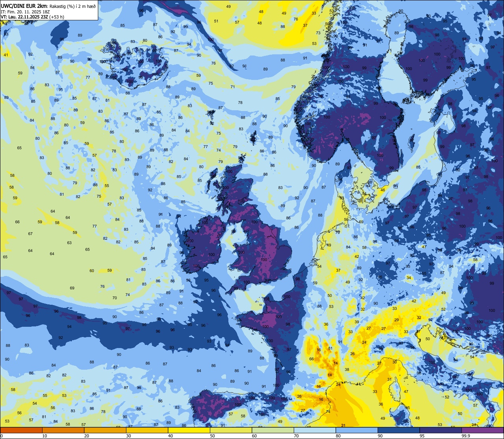The height and width of the screenshot is (439, 504).
Task: Click the valid time line "VT: Lau. 22.11.2025 23Z"
Action: 24,17
